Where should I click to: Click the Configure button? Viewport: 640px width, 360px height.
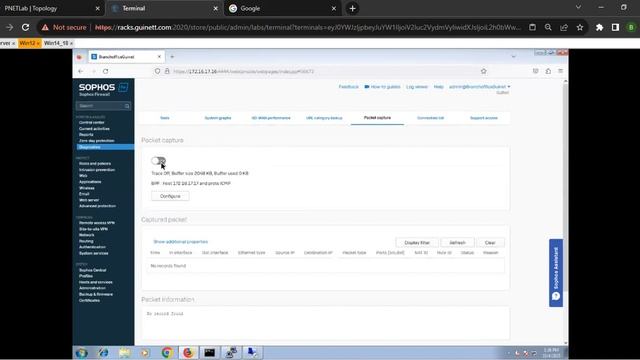pyautogui.click(x=170, y=196)
